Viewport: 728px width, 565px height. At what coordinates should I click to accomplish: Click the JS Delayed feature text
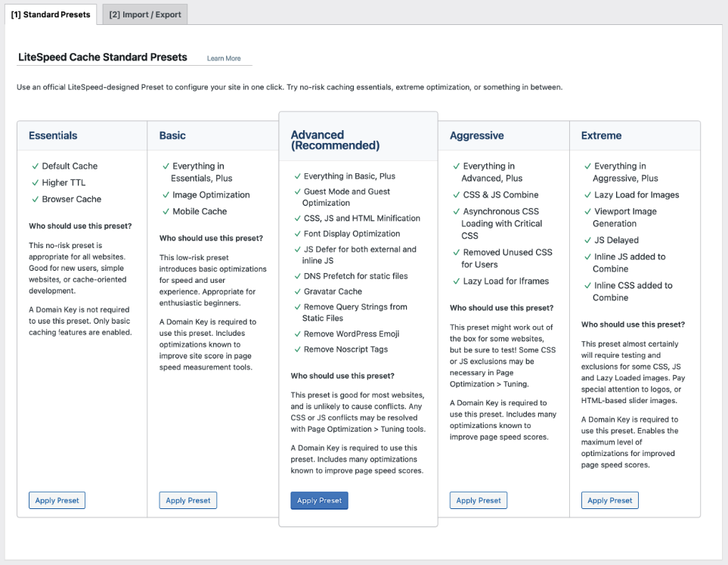click(616, 241)
